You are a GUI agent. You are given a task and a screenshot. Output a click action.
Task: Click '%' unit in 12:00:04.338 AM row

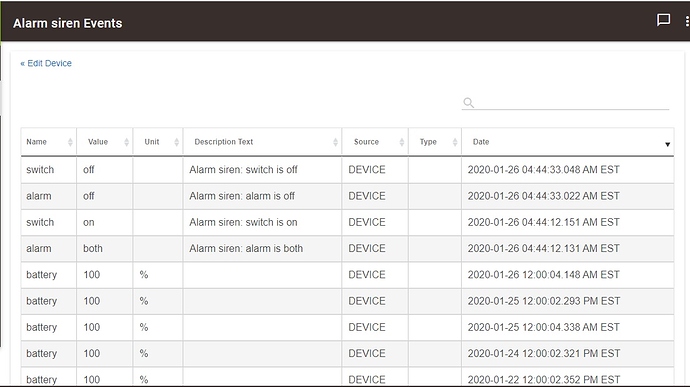[x=144, y=327]
